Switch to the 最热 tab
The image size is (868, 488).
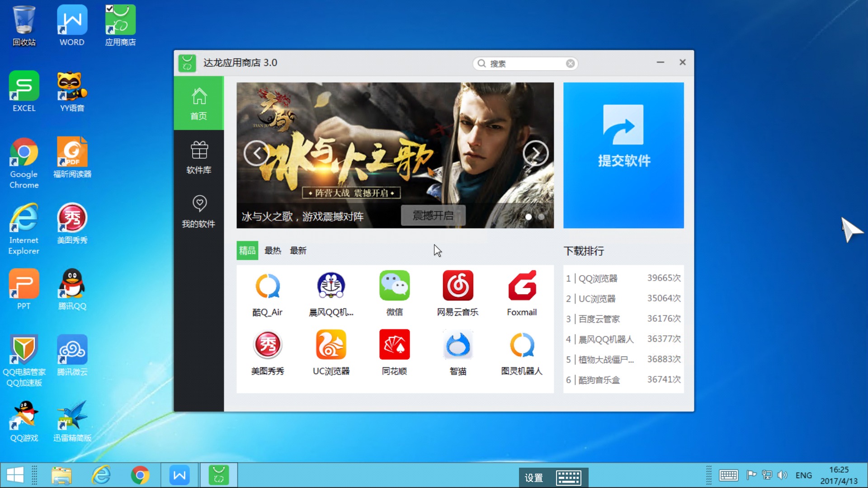pyautogui.click(x=273, y=250)
